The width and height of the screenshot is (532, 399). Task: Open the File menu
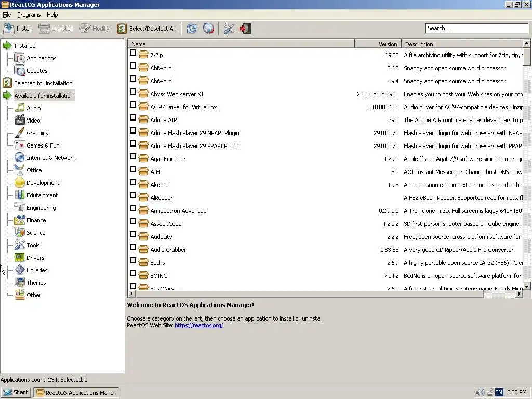pos(7,15)
